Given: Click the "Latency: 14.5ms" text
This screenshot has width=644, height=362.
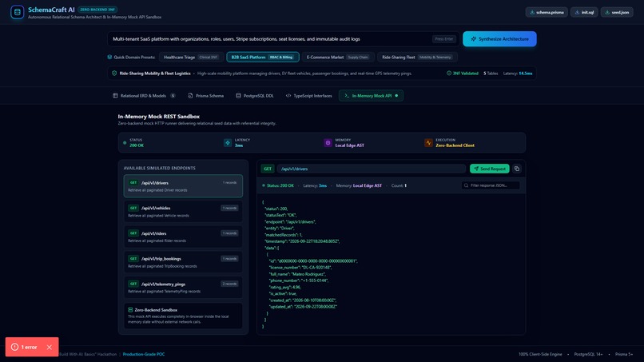Looking at the screenshot, I should tap(518, 74).
